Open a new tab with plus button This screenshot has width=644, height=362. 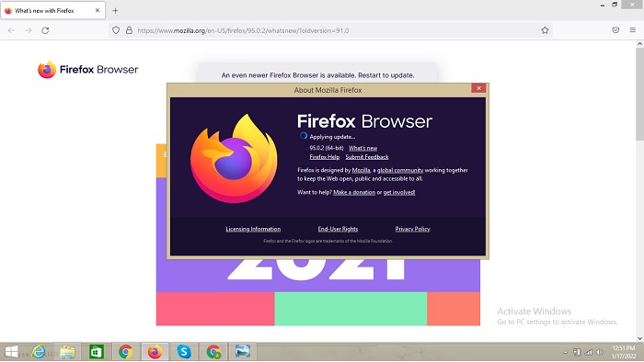coord(115,11)
